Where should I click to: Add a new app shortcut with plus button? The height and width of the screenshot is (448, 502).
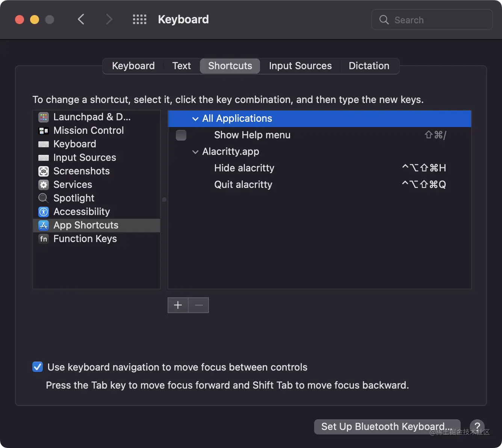point(177,305)
